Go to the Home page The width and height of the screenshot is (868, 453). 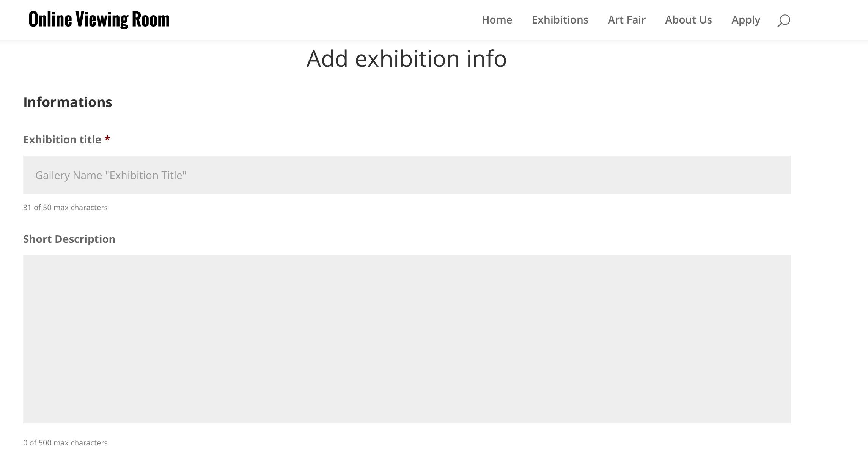pos(497,20)
